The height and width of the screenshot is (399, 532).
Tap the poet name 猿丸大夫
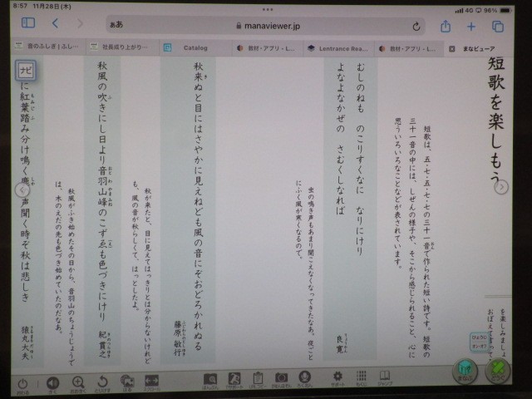[26, 343]
